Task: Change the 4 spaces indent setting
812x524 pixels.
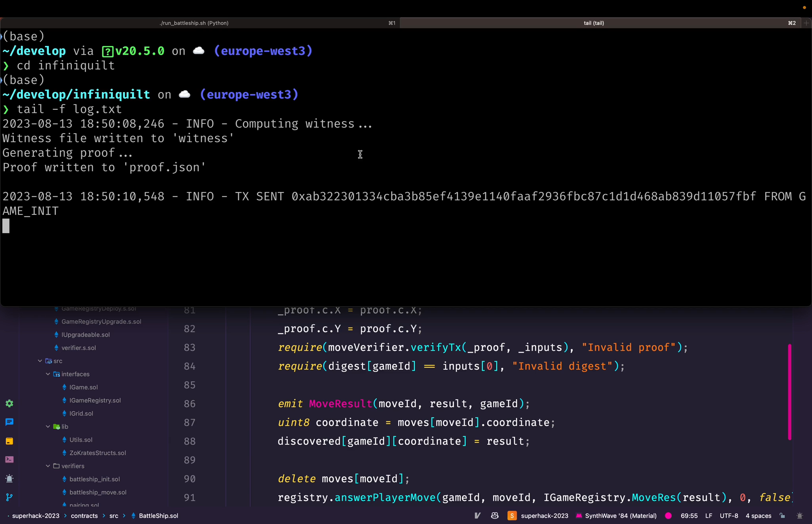Action: 758,516
